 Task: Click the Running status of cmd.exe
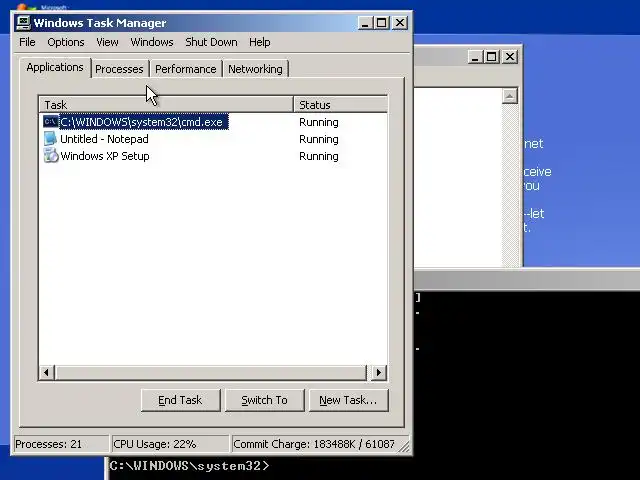(x=319, y=122)
